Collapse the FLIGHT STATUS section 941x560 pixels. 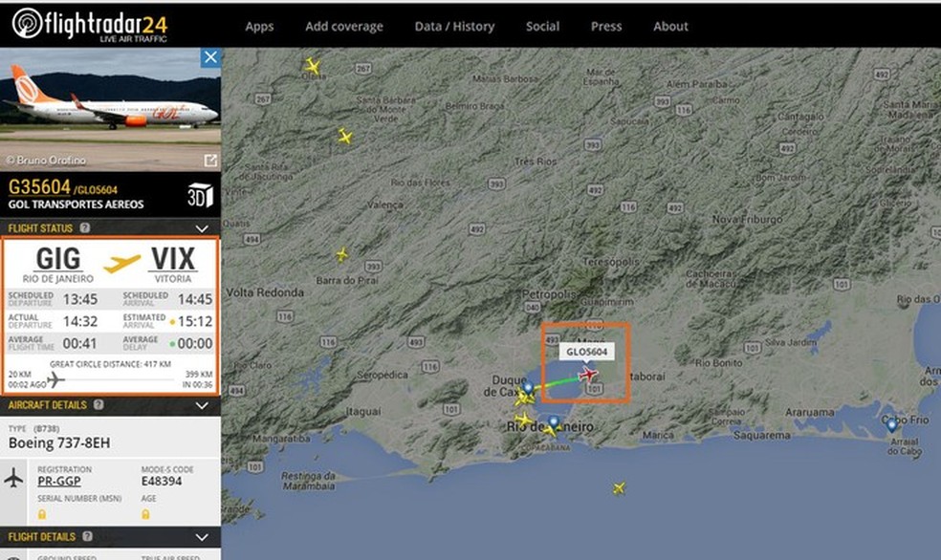click(202, 228)
